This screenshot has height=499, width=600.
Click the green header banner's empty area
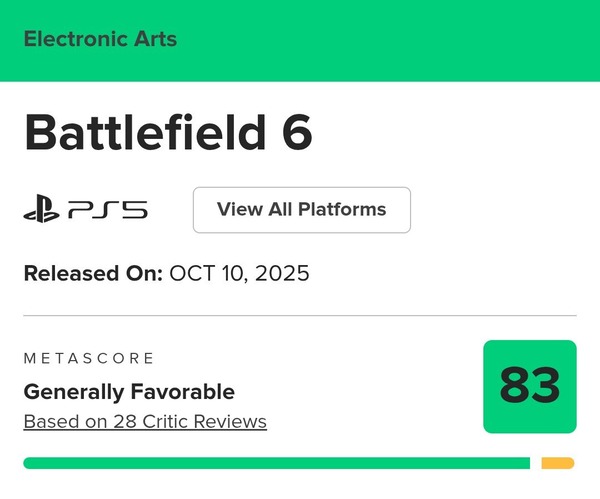pos(400,40)
